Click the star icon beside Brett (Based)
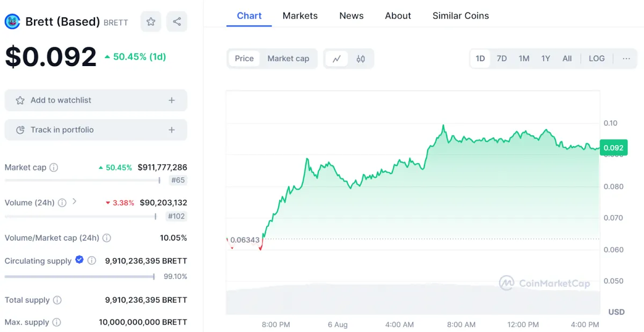The height and width of the screenshot is (332, 644). coord(151,21)
